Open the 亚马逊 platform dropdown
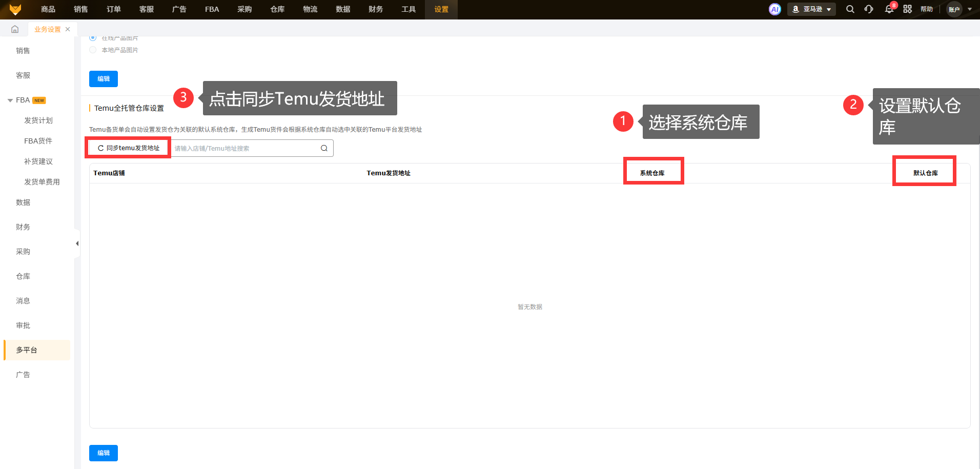980x469 pixels. click(811, 9)
